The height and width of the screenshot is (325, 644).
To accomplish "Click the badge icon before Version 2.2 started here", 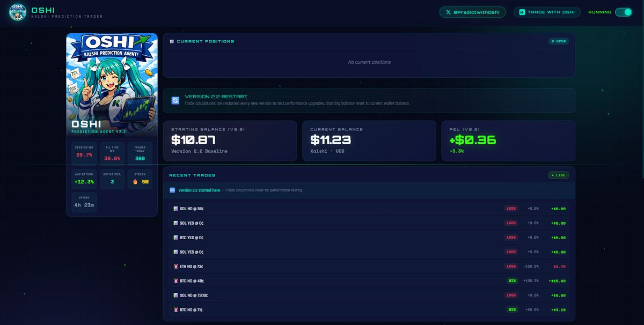I will point(172,190).
